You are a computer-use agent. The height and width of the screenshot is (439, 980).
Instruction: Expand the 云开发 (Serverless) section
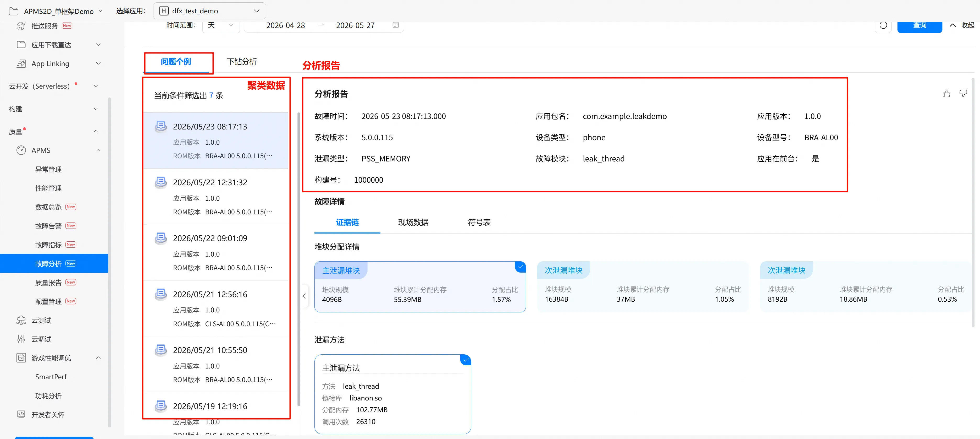point(96,86)
